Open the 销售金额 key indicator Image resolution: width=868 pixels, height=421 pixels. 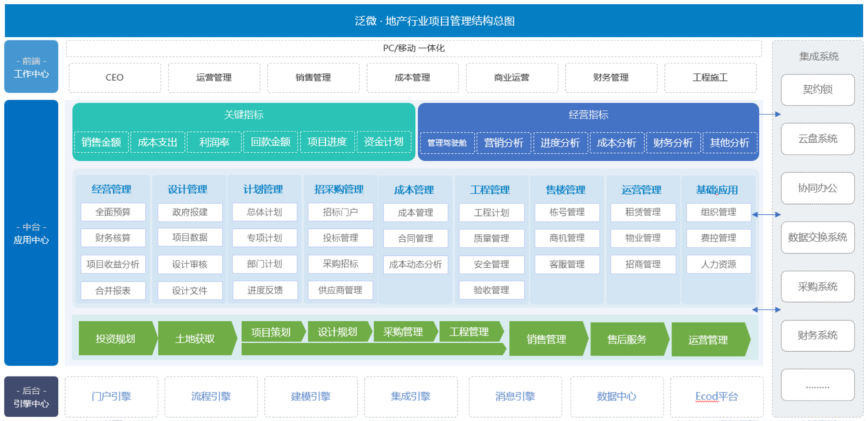[101, 142]
